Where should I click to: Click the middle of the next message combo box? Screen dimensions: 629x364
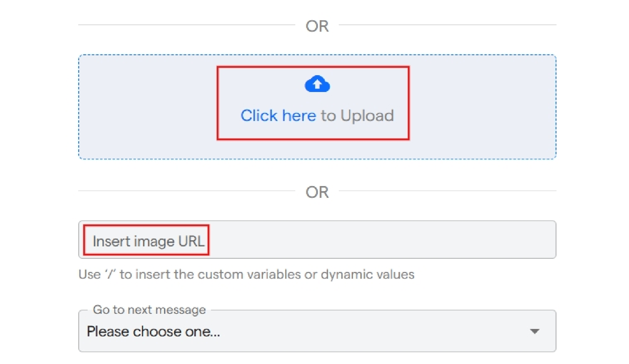[317, 331]
